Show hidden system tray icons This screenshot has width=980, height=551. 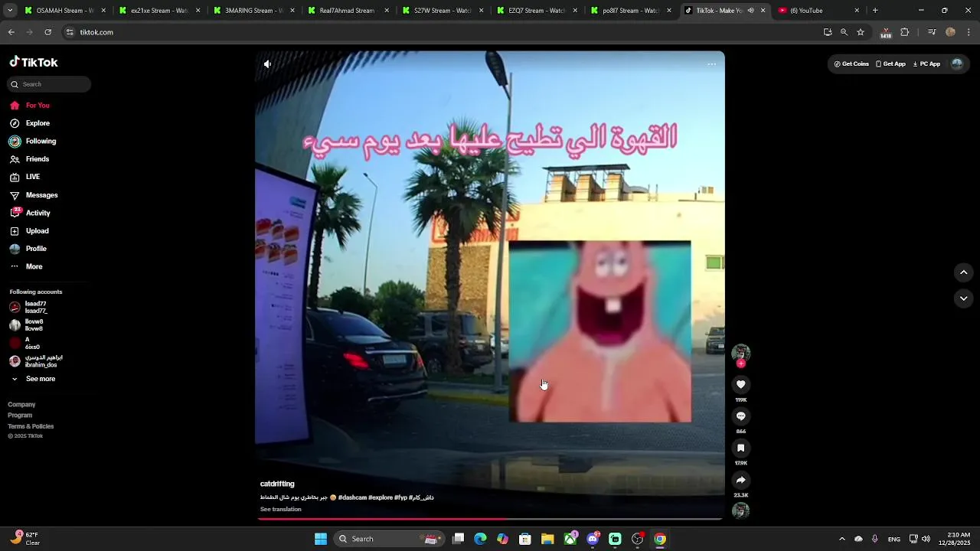(x=841, y=539)
